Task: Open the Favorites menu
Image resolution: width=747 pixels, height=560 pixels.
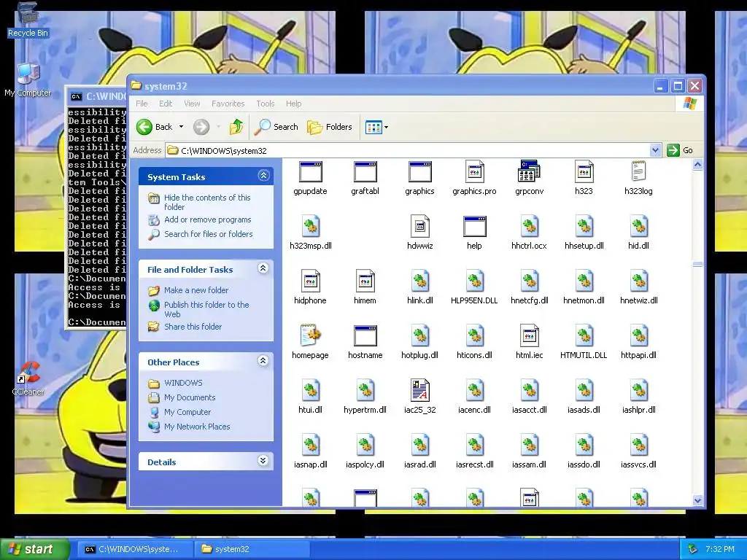Action: pos(228,104)
